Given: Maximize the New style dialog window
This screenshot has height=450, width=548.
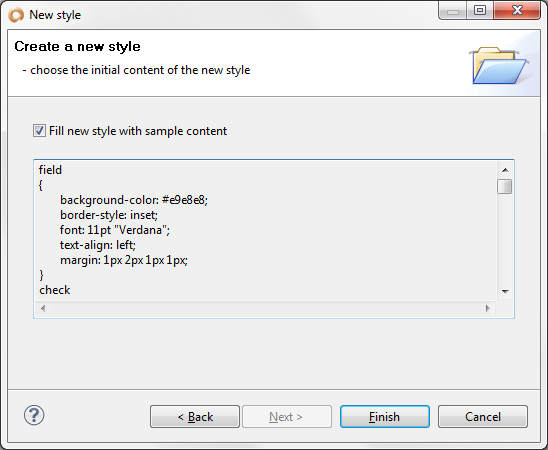Looking at the screenshot, I should [480, 10].
